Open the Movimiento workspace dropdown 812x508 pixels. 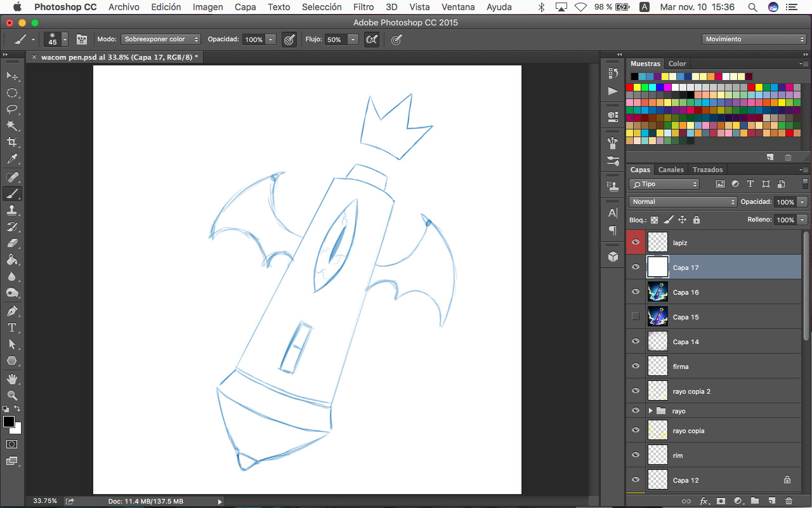[754, 39]
